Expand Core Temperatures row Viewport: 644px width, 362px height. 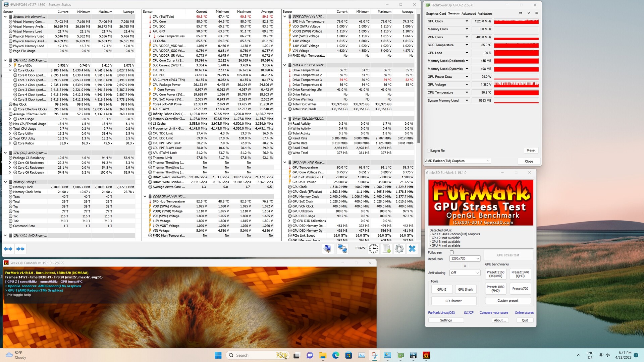(x=150, y=36)
